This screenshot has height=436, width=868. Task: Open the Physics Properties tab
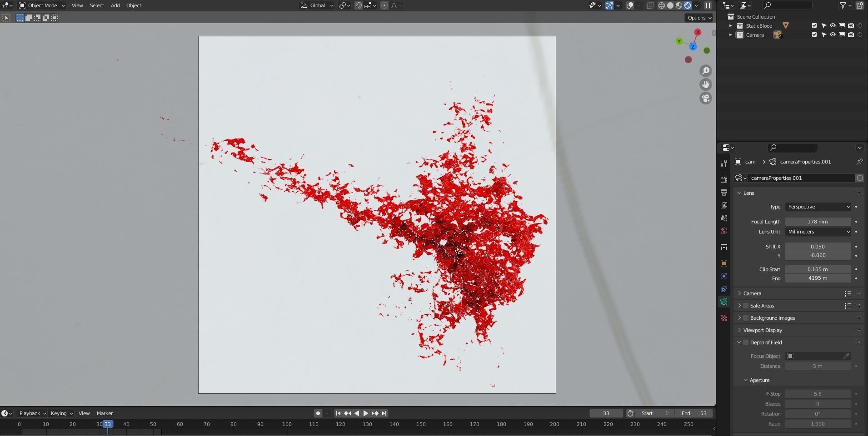coord(724,276)
